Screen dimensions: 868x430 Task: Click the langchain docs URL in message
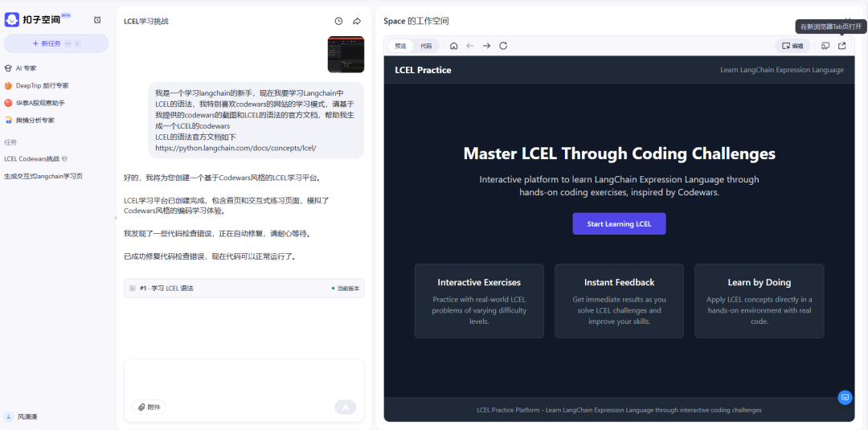point(235,148)
